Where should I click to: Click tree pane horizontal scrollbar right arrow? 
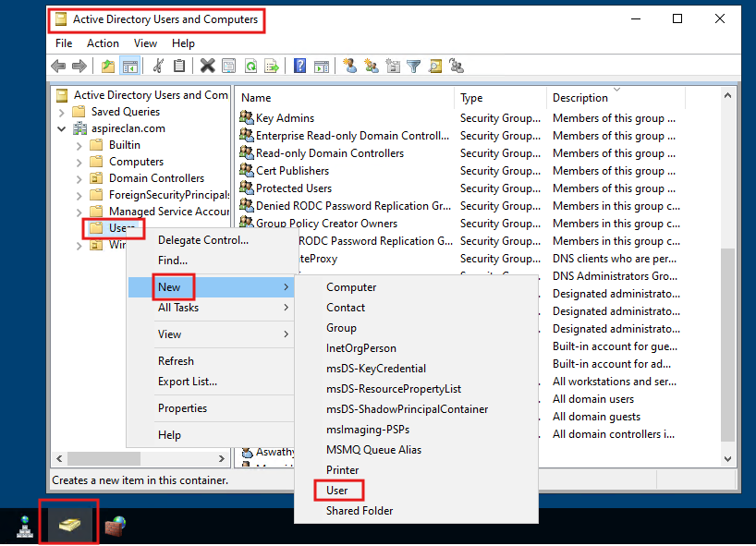(221, 458)
